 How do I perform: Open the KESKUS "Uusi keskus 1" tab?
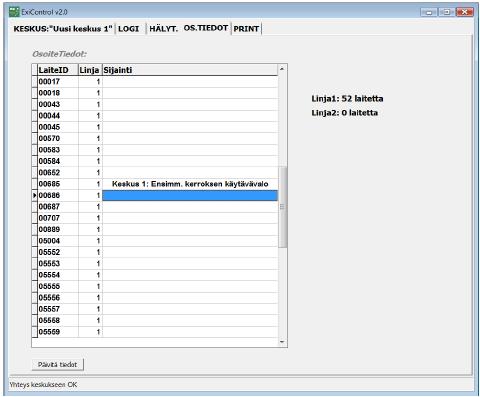point(63,29)
